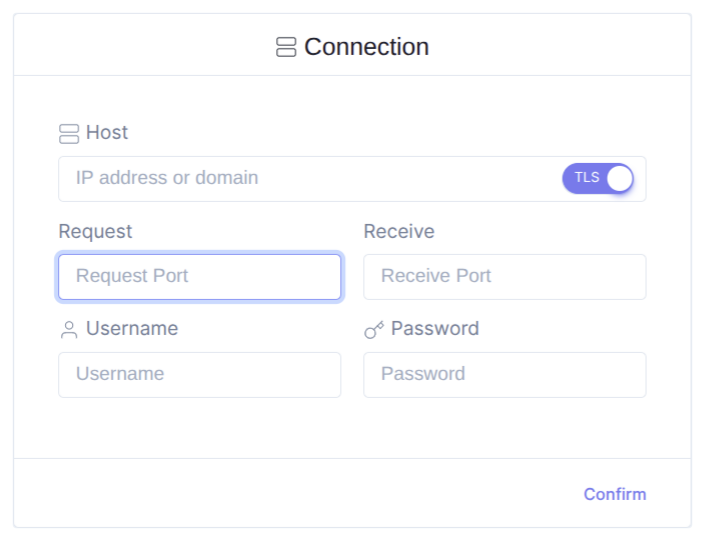Click the Username label text
Screen dimensions: 705x541
(132, 329)
